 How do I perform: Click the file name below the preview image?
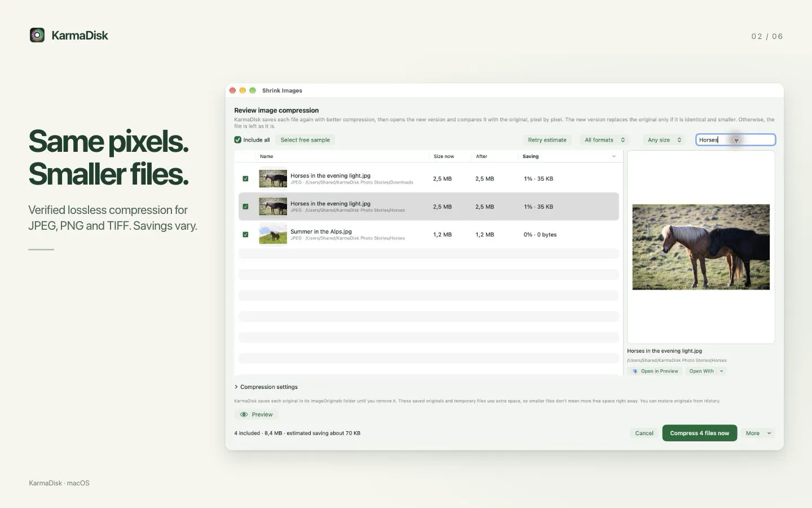pos(664,351)
